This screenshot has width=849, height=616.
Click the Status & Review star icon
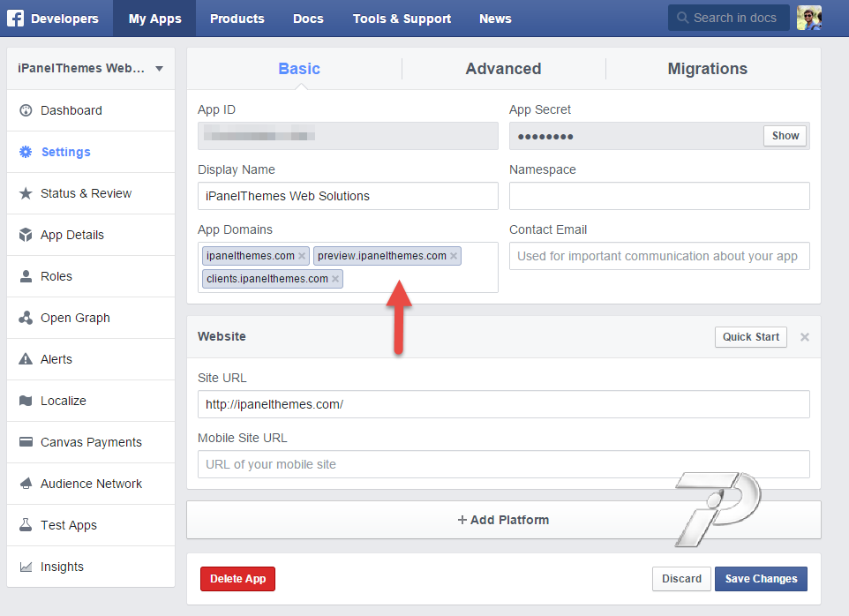[25, 193]
